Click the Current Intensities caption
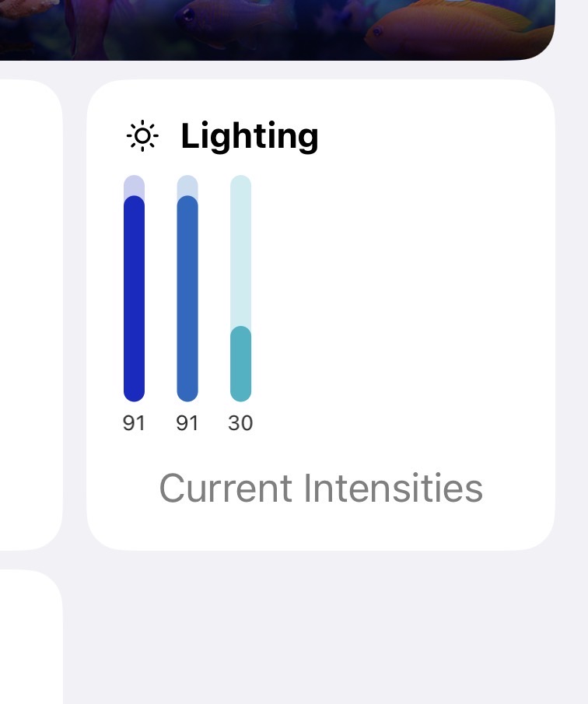 321,488
